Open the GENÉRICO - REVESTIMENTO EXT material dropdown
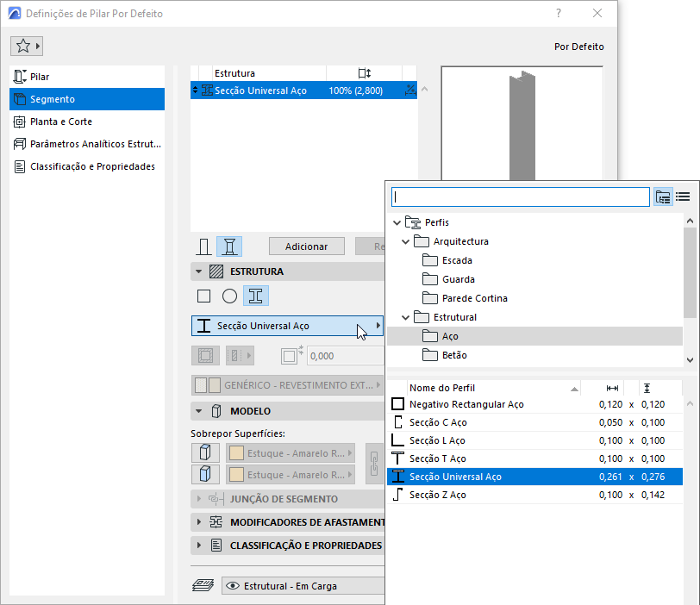 pos(287,385)
